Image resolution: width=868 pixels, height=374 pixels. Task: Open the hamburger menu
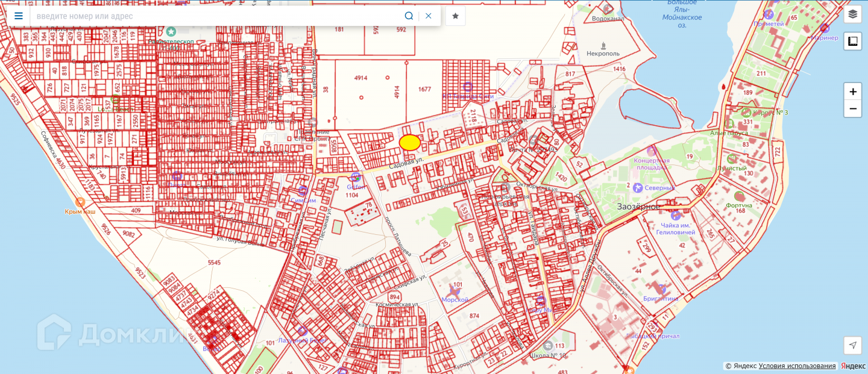click(x=19, y=16)
